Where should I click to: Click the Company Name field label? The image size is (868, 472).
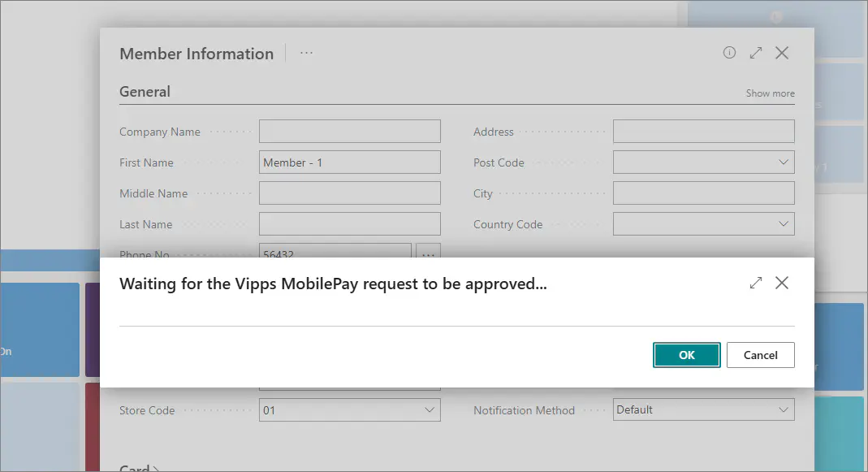click(159, 132)
